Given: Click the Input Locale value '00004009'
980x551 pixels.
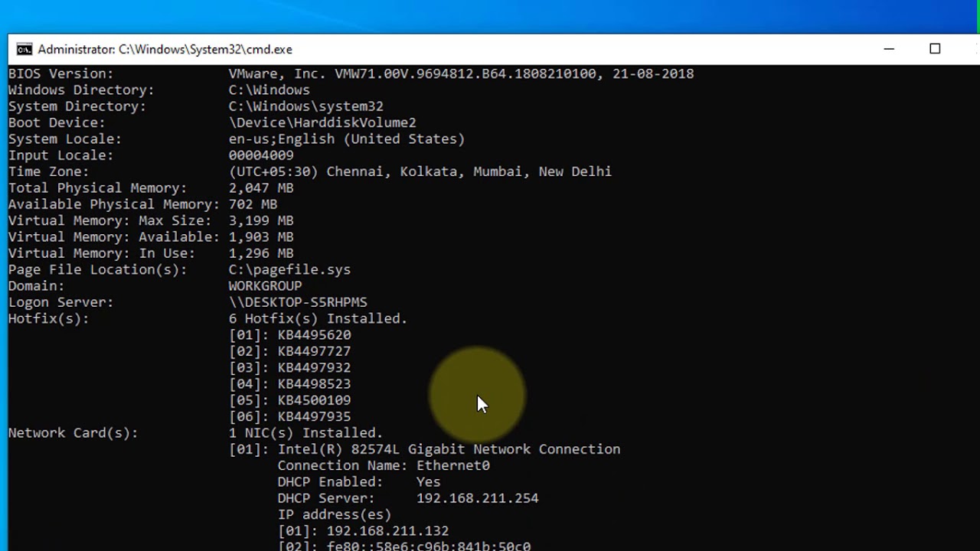Looking at the screenshot, I should (x=260, y=155).
